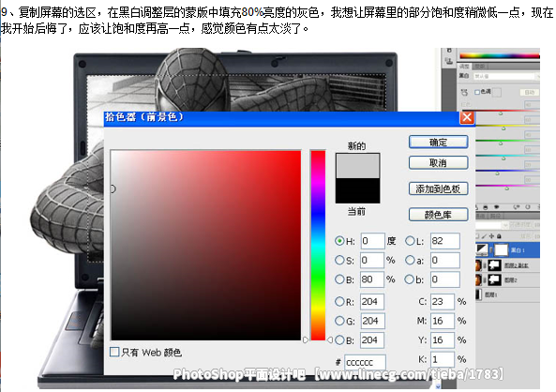Click the reds slider handle
This screenshot has width=556, height=392.
[x=501, y=113]
